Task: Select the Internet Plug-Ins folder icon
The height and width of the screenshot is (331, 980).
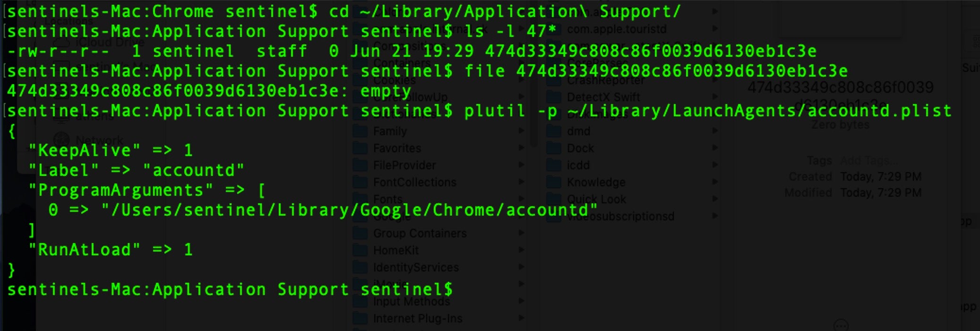Action: (x=361, y=318)
